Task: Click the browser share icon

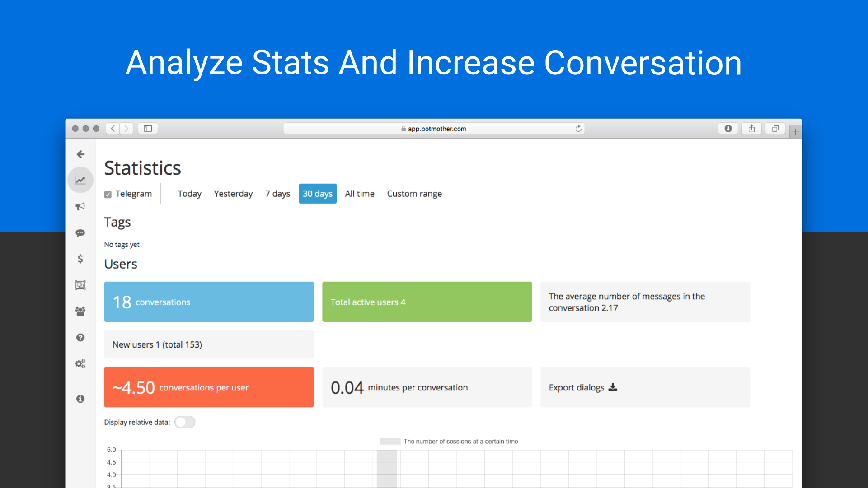Action: point(751,129)
